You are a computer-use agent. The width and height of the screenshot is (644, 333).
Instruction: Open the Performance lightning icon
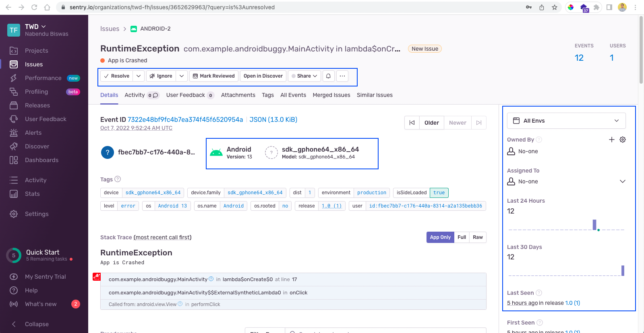(14, 78)
